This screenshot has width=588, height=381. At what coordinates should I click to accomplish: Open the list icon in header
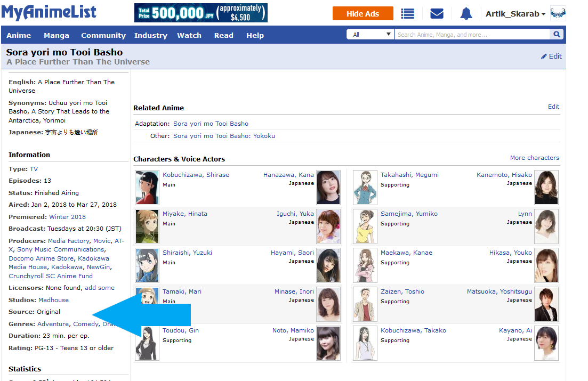[408, 13]
